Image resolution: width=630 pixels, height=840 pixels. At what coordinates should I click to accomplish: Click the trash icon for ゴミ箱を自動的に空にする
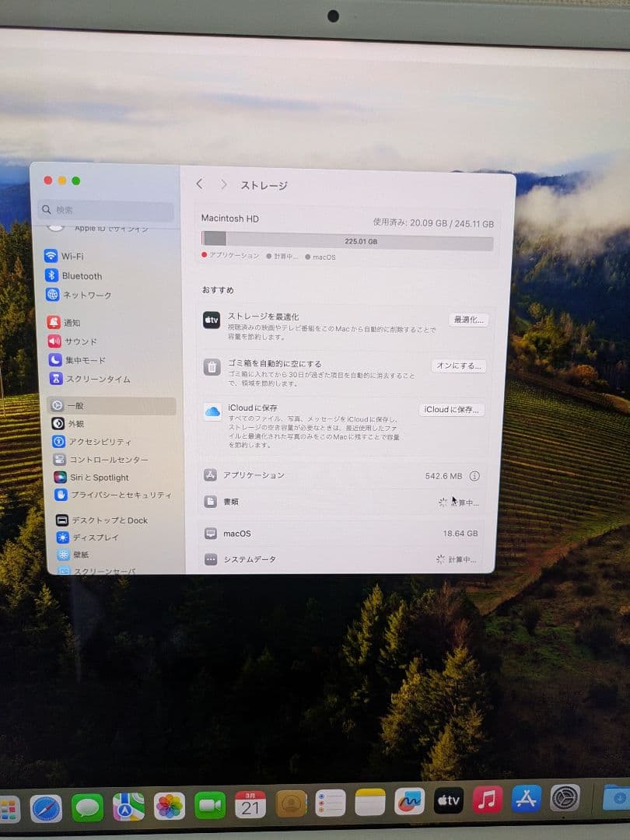click(x=212, y=367)
